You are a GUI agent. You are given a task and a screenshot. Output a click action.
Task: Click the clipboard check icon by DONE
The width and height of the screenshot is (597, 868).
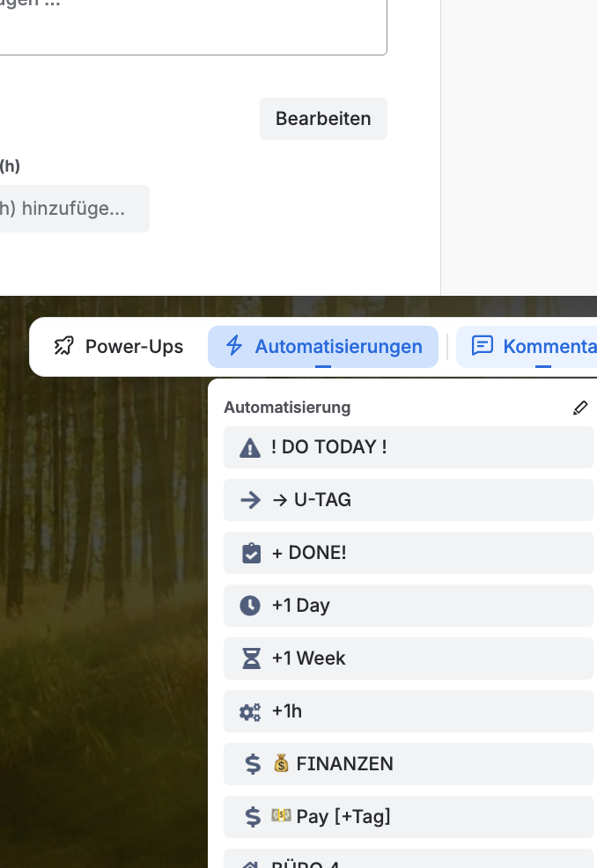(x=251, y=553)
